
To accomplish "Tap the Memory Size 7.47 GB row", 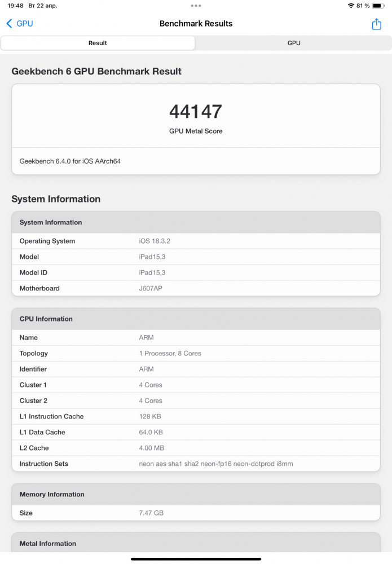I will pos(196,513).
